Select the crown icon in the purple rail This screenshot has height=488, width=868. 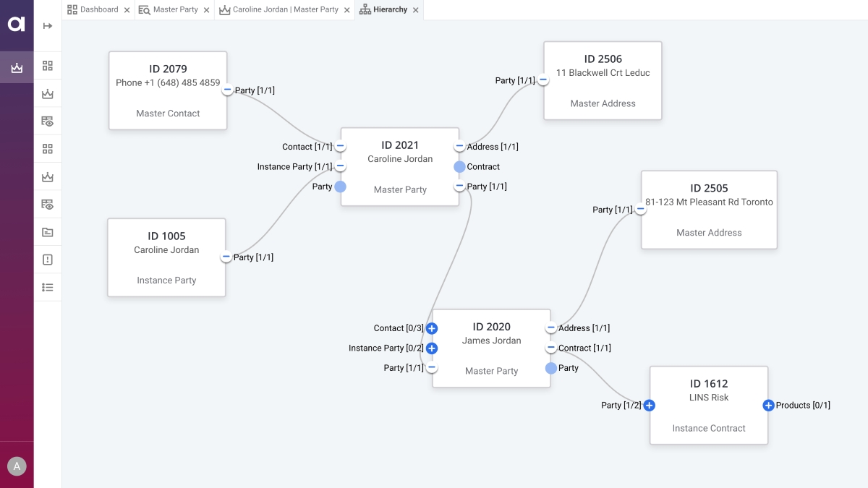tap(17, 68)
